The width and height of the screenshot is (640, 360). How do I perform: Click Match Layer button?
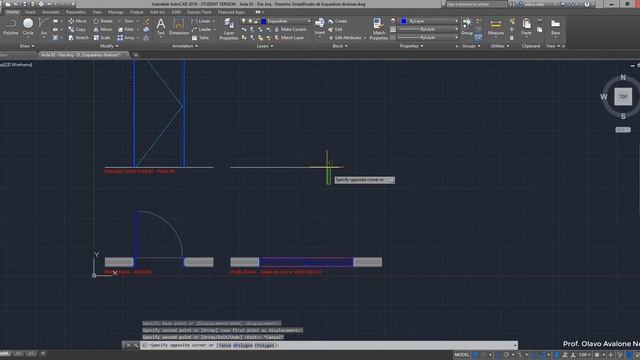289,38
